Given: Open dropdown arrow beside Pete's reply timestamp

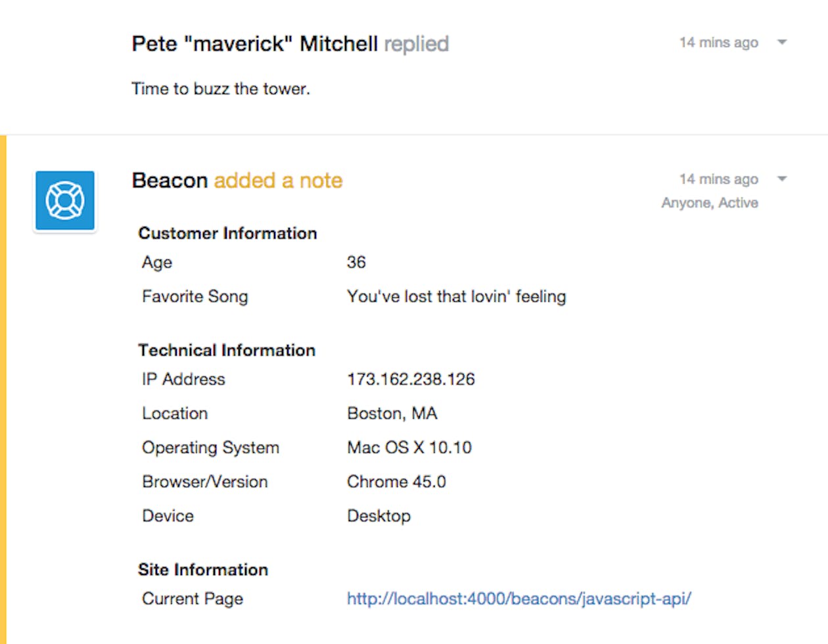Looking at the screenshot, I should coord(782,42).
